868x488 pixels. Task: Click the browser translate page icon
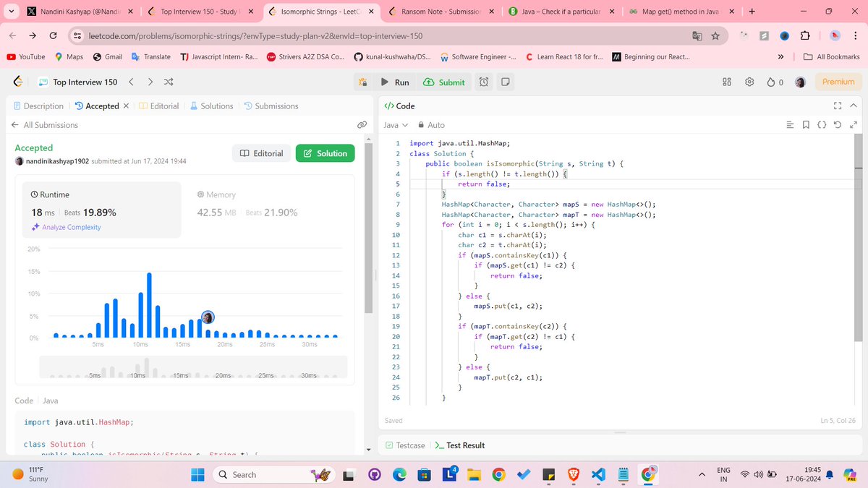pyautogui.click(x=697, y=35)
